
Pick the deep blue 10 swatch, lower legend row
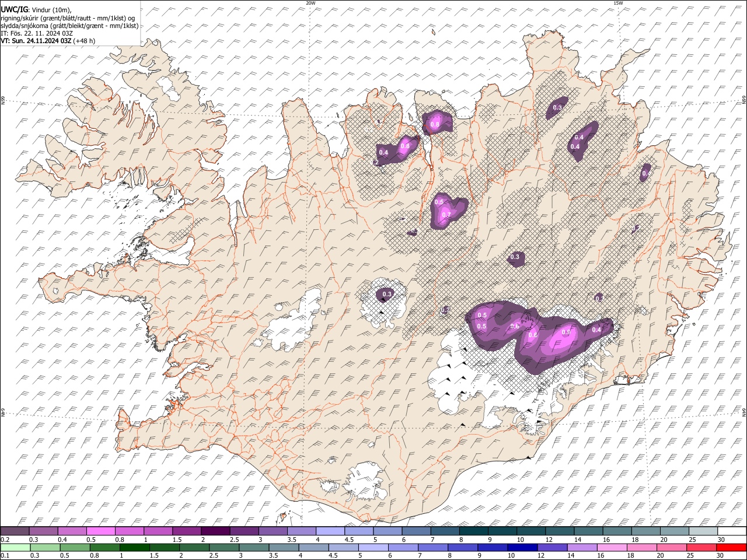pyautogui.click(x=523, y=547)
